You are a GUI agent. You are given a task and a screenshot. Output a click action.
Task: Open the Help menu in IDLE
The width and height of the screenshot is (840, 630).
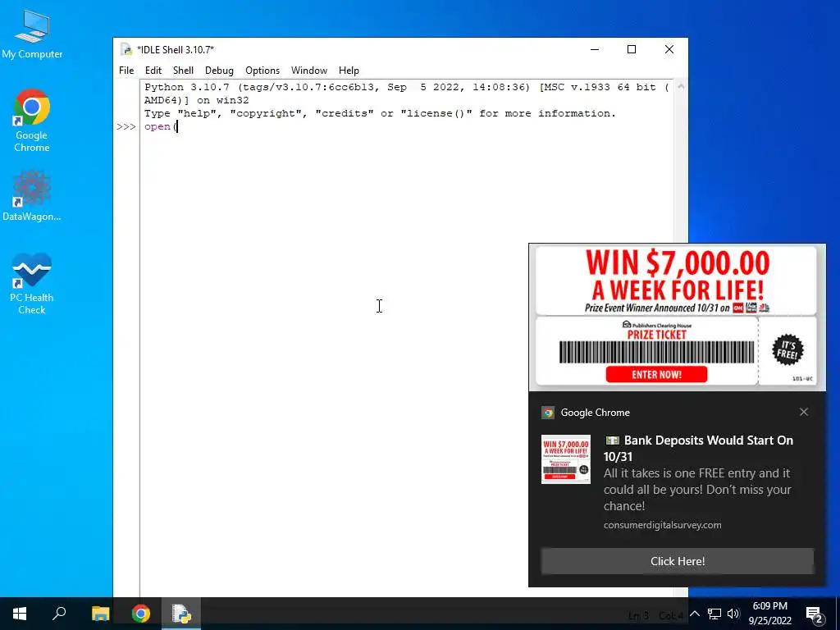tap(349, 71)
